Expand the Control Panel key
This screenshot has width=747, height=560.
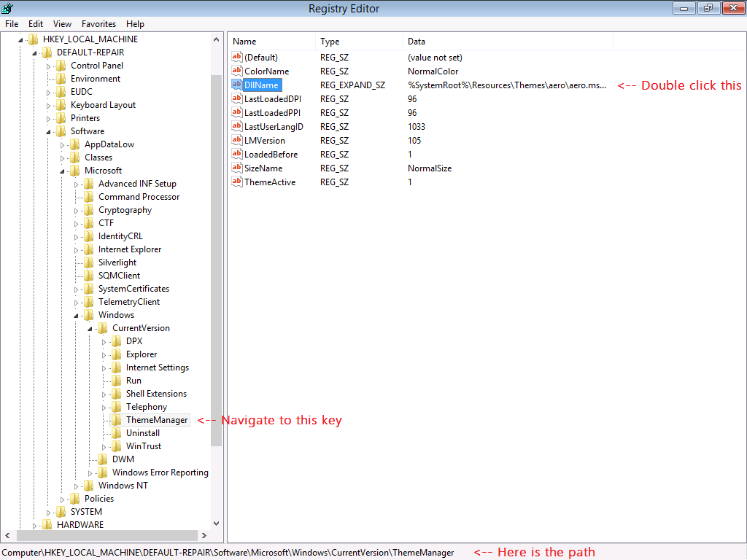pyautogui.click(x=49, y=66)
